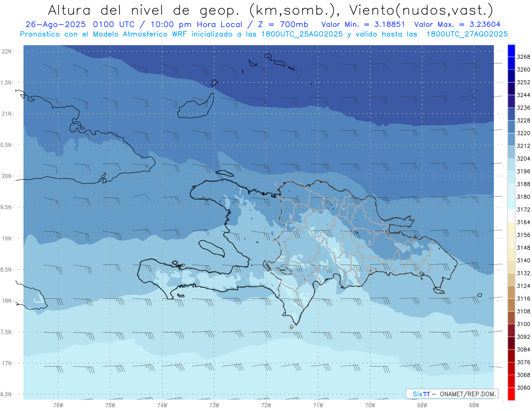Click the 7.5N latitude label
The height and width of the screenshot is (411, 532).
[7, 332]
